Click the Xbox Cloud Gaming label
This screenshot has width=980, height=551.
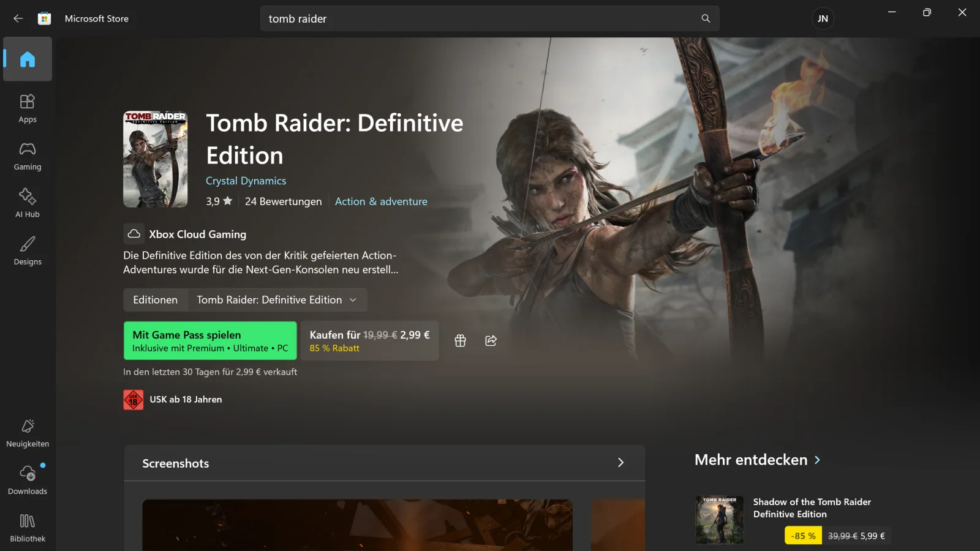tap(198, 234)
